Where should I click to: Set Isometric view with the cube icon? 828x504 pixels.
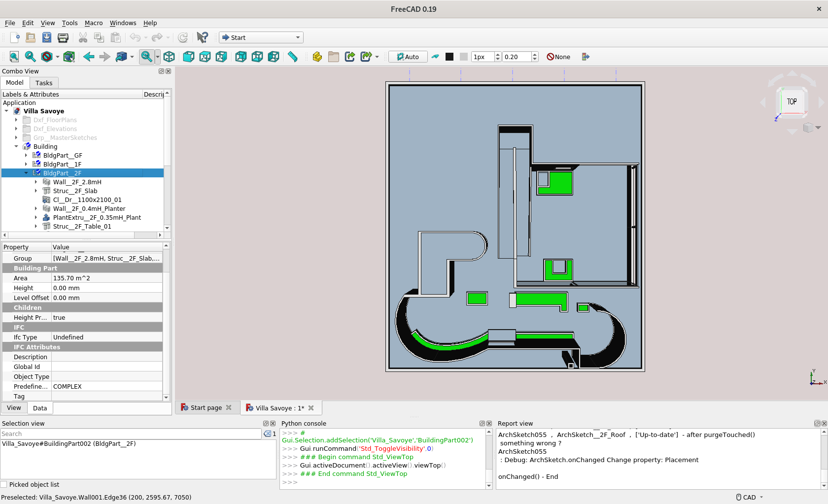169,57
